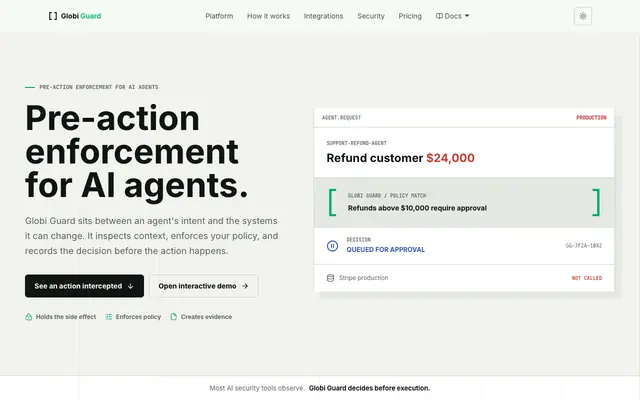
Task: Click the document icon beside Creates evidence
Action: [x=173, y=317]
